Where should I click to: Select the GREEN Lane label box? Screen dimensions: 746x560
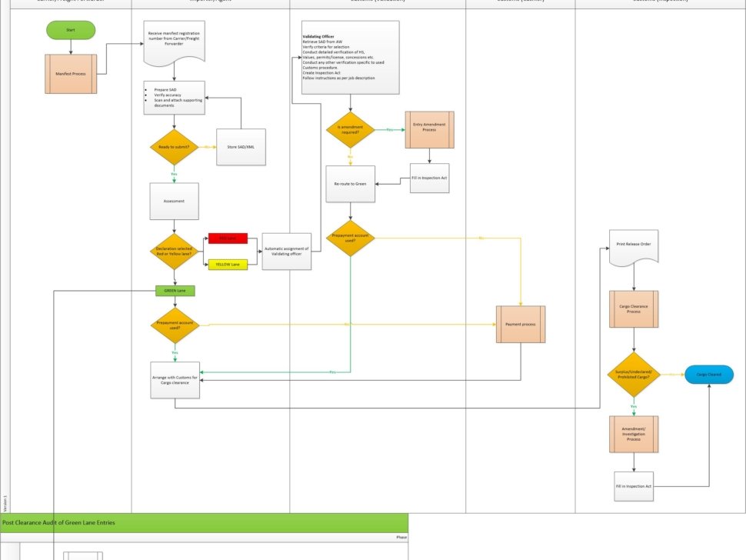point(175,291)
